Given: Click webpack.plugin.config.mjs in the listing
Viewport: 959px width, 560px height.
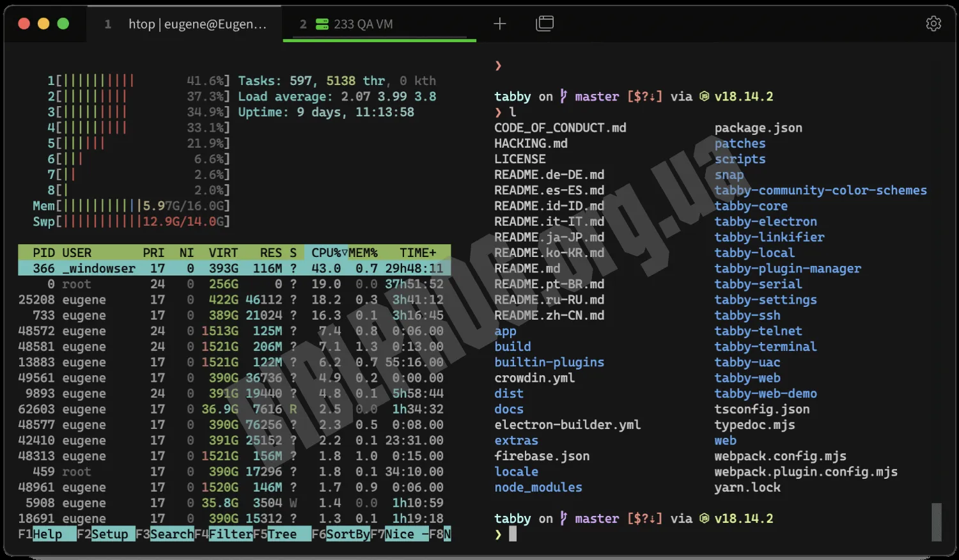Looking at the screenshot, I should pyautogui.click(x=806, y=472).
